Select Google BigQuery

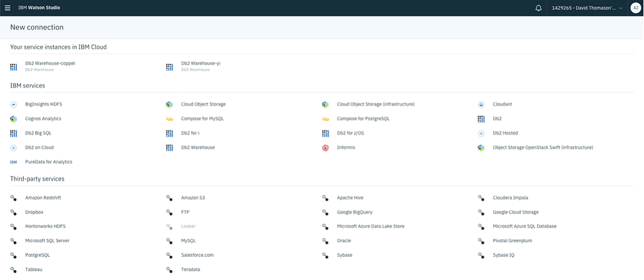click(x=355, y=212)
